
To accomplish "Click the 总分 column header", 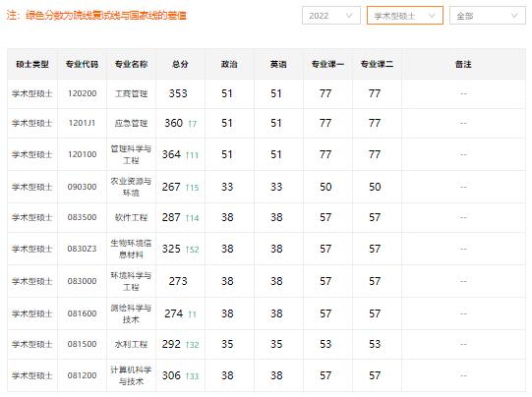I will point(180,64).
